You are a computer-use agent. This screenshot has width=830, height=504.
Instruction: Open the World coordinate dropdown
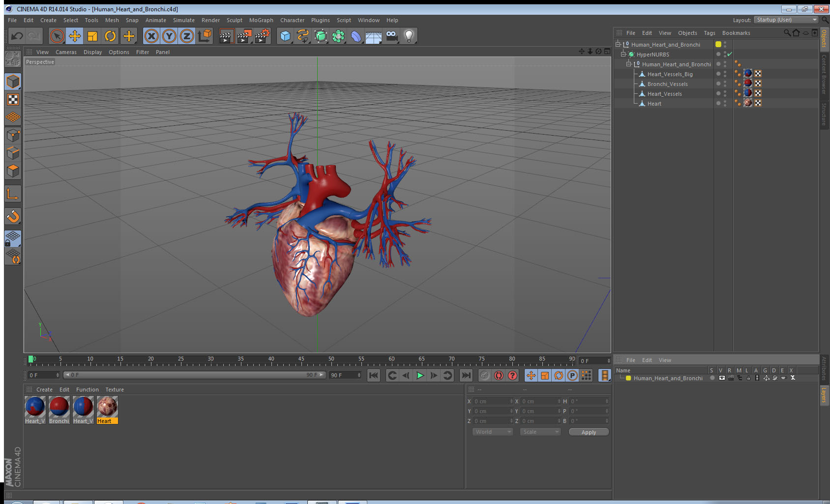click(x=493, y=432)
